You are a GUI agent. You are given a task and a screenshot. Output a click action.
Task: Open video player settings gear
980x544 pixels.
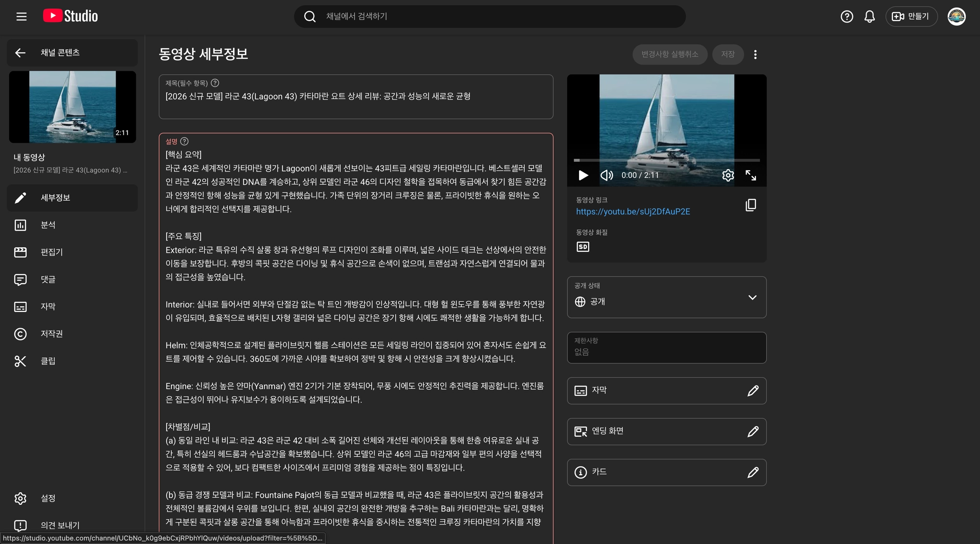click(x=728, y=176)
